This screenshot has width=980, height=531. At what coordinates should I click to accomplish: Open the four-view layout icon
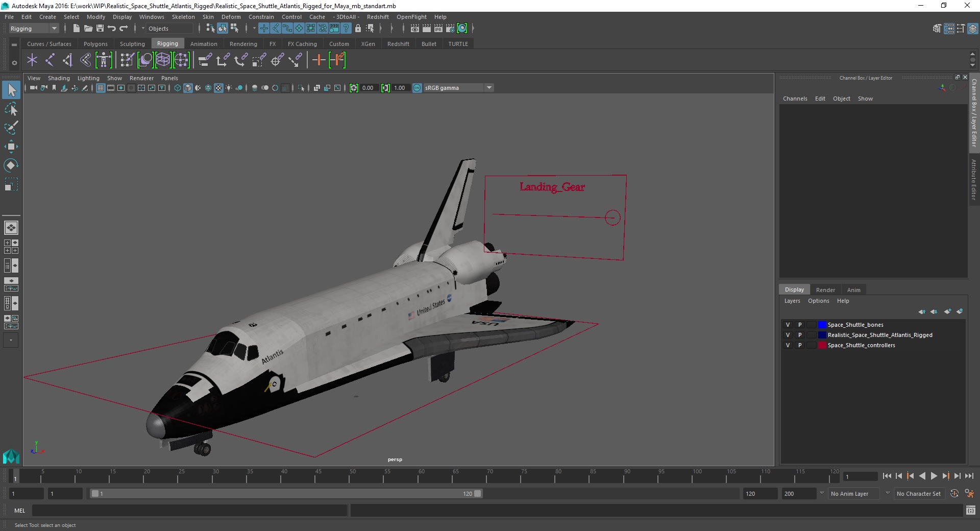click(x=11, y=247)
